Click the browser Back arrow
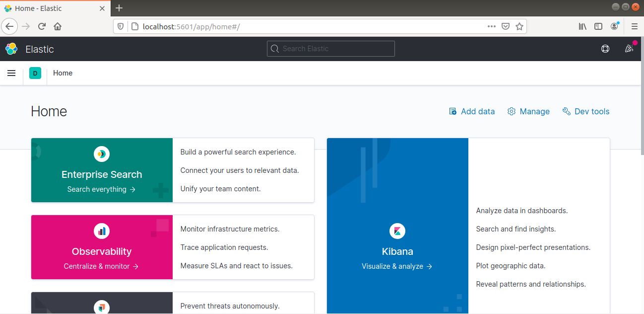644x314 pixels. point(10,26)
